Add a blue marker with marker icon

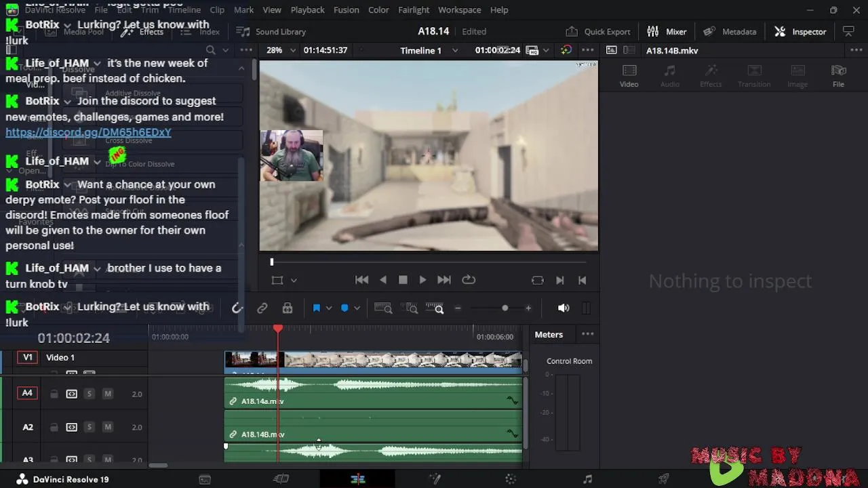(344, 308)
